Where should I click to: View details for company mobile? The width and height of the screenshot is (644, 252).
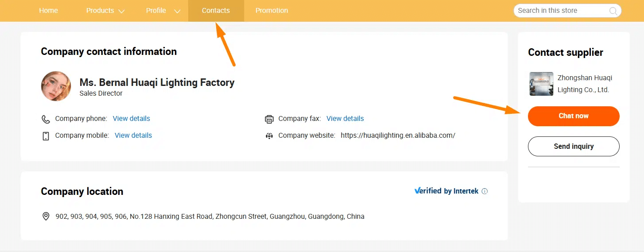click(x=133, y=136)
